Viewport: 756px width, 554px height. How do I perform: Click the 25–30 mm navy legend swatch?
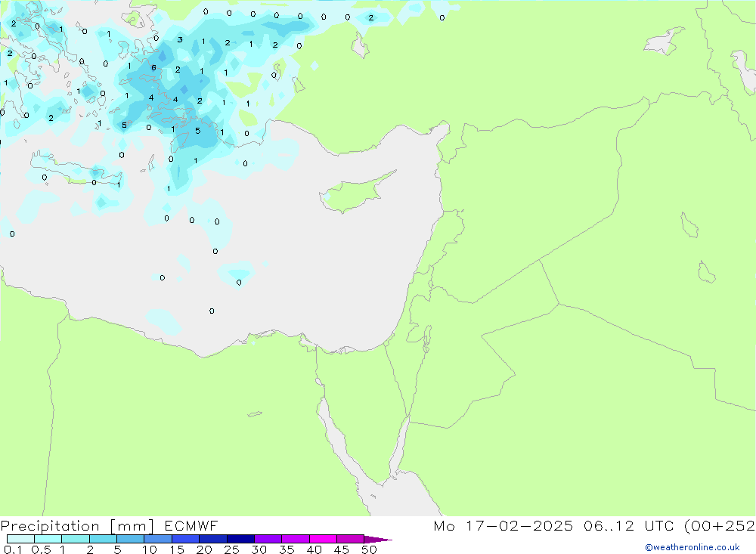240,539
